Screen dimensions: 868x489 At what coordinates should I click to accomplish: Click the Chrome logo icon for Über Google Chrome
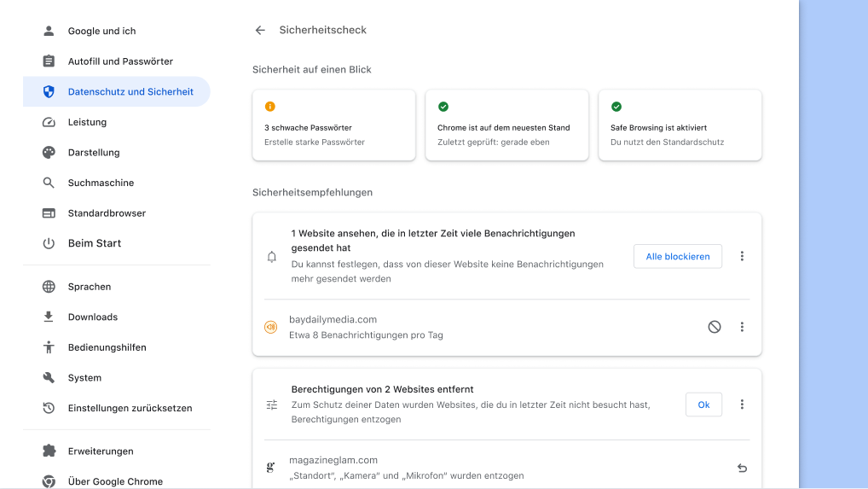pyautogui.click(x=49, y=481)
